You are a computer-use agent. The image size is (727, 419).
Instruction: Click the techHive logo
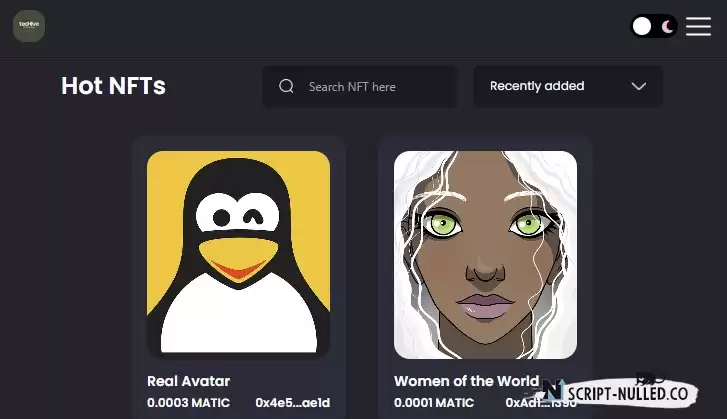coord(29,26)
